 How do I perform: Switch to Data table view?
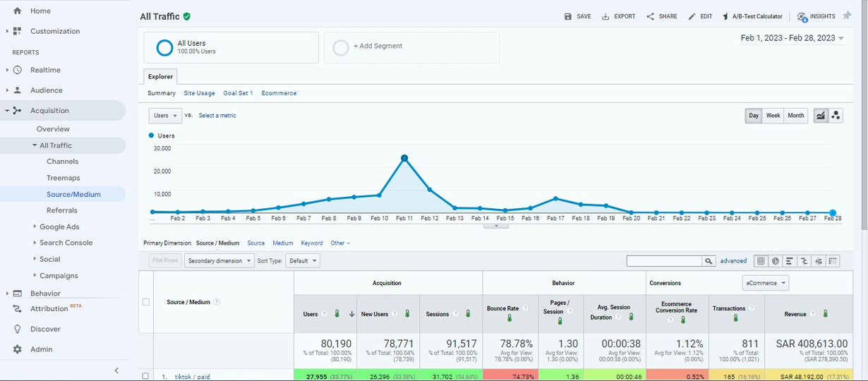pos(761,261)
